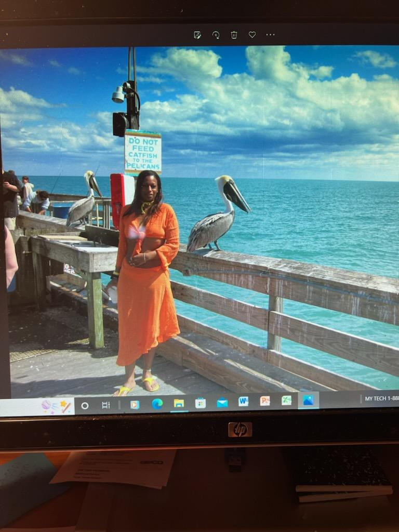This screenshot has height=532, width=399.
Task: Open Task View from the taskbar
Action: point(106,405)
